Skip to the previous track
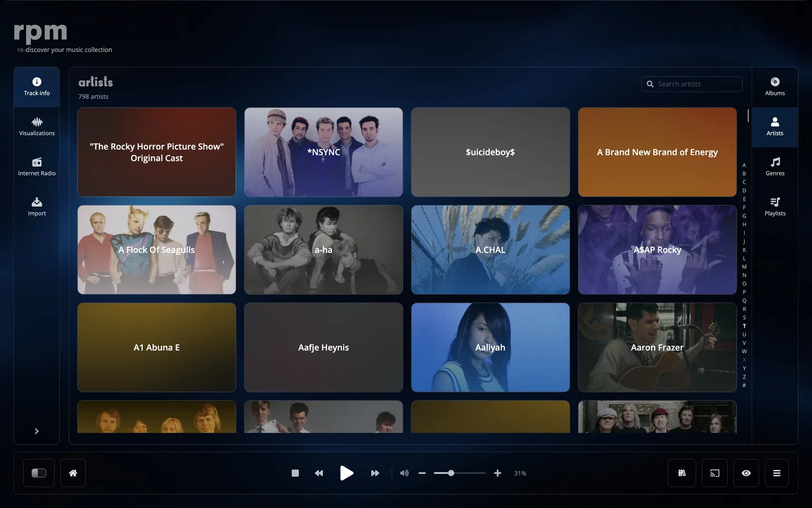Image resolution: width=812 pixels, height=508 pixels. coord(319,473)
